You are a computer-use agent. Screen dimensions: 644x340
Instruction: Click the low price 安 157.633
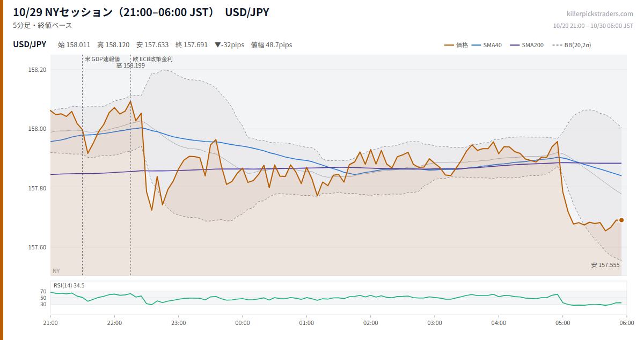tap(152, 45)
